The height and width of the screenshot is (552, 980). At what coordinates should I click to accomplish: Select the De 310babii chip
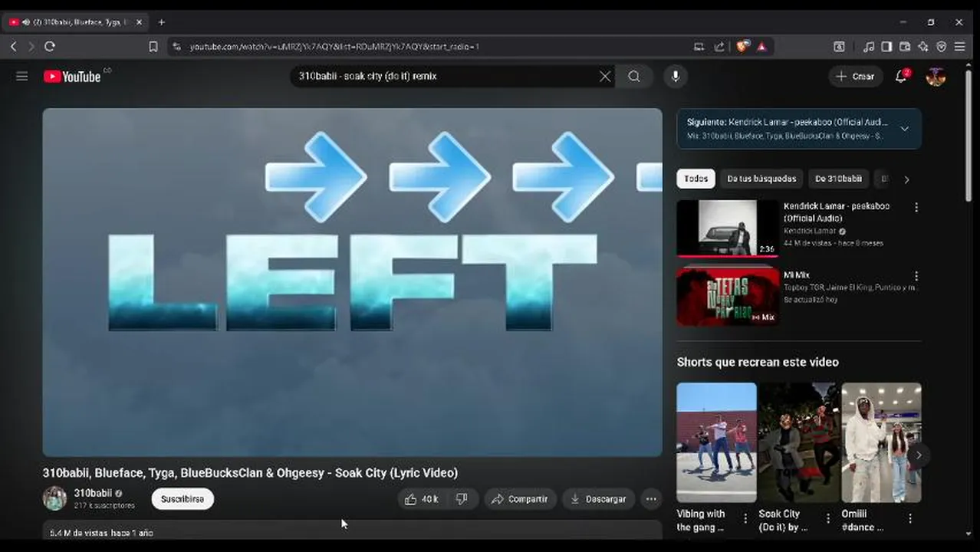click(838, 179)
